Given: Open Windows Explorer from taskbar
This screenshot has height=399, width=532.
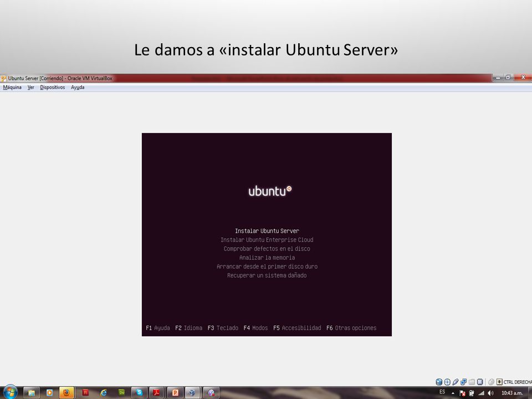Looking at the screenshot, I should coord(32,393).
